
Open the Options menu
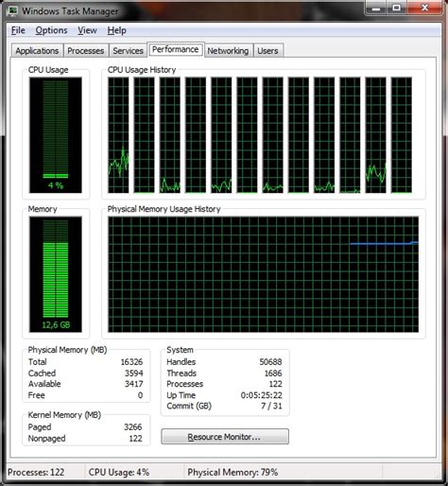51,30
